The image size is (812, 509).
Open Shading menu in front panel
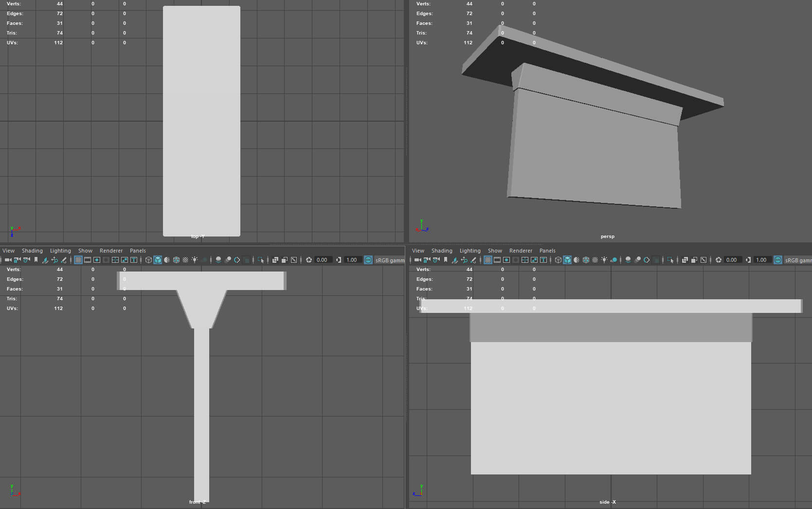coord(32,251)
